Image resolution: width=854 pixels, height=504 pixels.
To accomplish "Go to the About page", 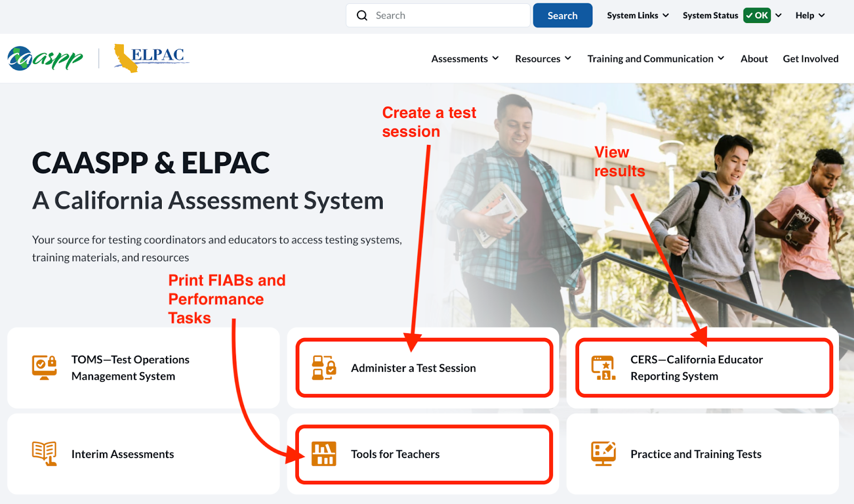I will coord(754,59).
